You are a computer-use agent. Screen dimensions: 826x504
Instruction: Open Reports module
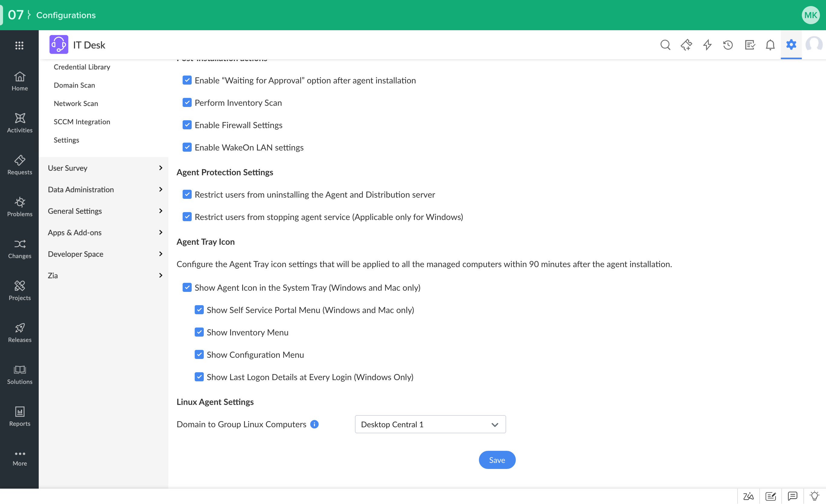tap(19, 417)
